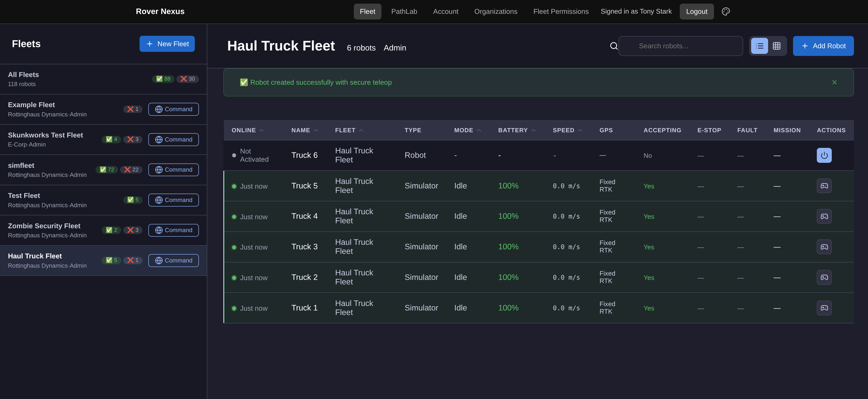Screen dimensions: 868x399
Task: Click the 30 offline badge for All Fleets
Action: [x=187, y=79]
